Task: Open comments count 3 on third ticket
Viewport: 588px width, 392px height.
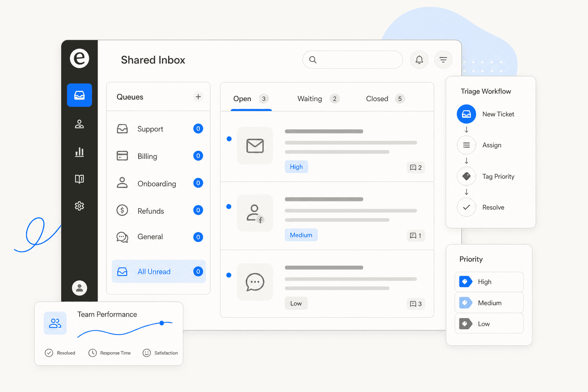Action: coord(416,304)
